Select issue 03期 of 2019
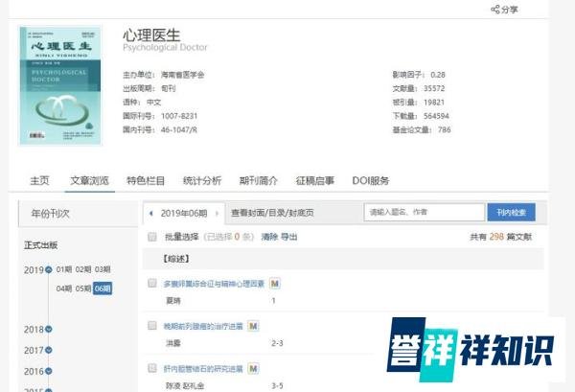The height and width of the screenshot is (392, 575). (x=103, y=269)
